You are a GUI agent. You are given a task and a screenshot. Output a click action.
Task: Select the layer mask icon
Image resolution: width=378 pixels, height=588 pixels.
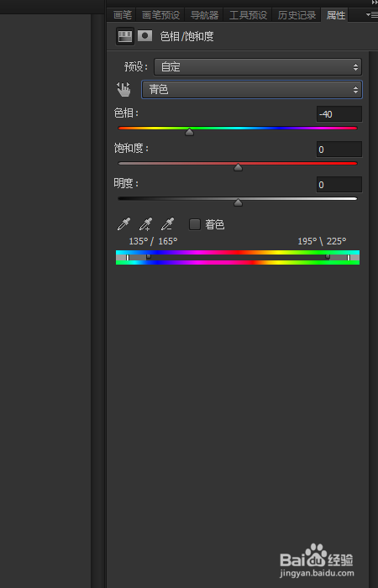coord(144,36)
